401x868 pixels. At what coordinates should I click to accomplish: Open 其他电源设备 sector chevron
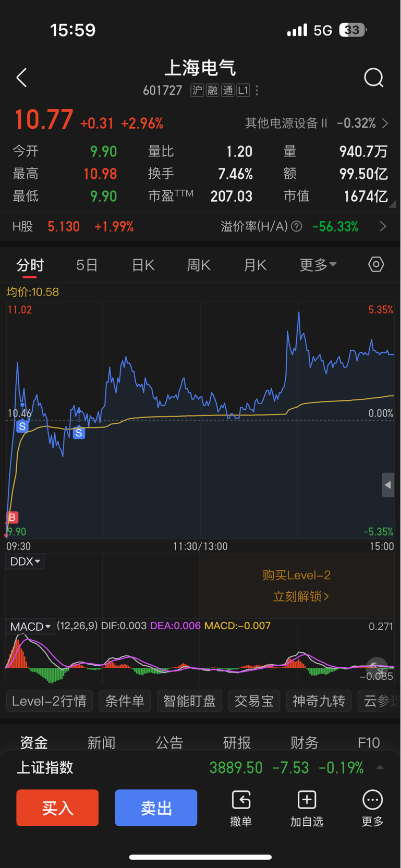[385, 124]
